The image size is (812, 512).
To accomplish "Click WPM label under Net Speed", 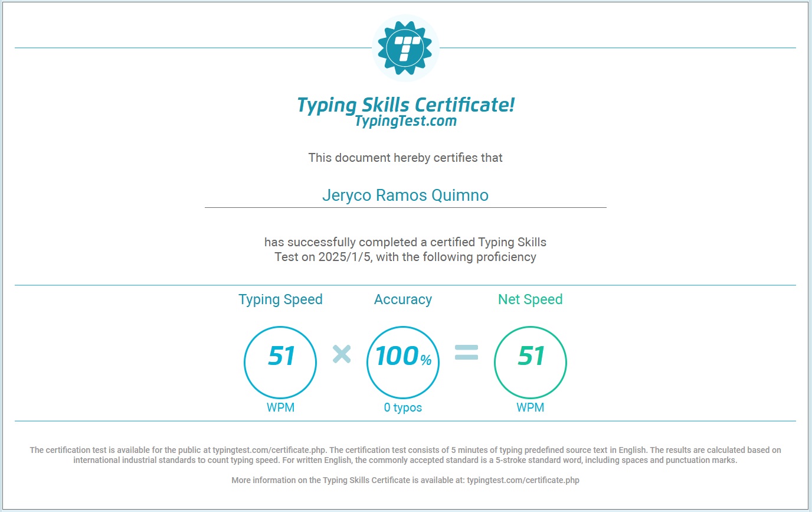I will click(x=531, y=407).
